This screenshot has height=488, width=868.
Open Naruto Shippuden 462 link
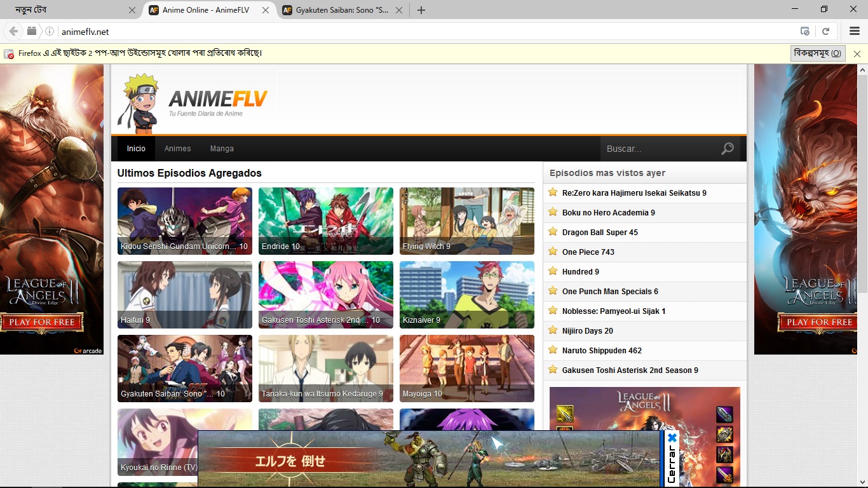tap(602, 350)
